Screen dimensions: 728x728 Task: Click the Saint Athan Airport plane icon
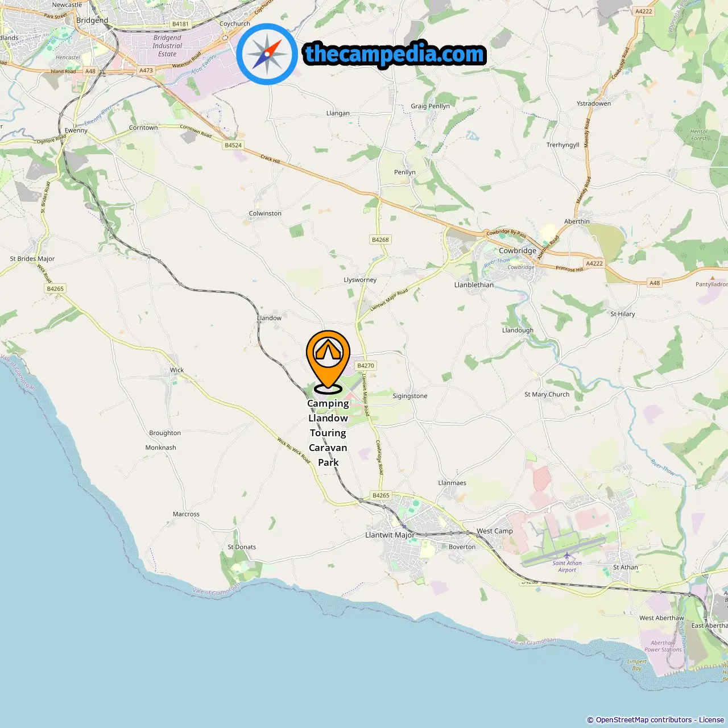coord(567,555)
